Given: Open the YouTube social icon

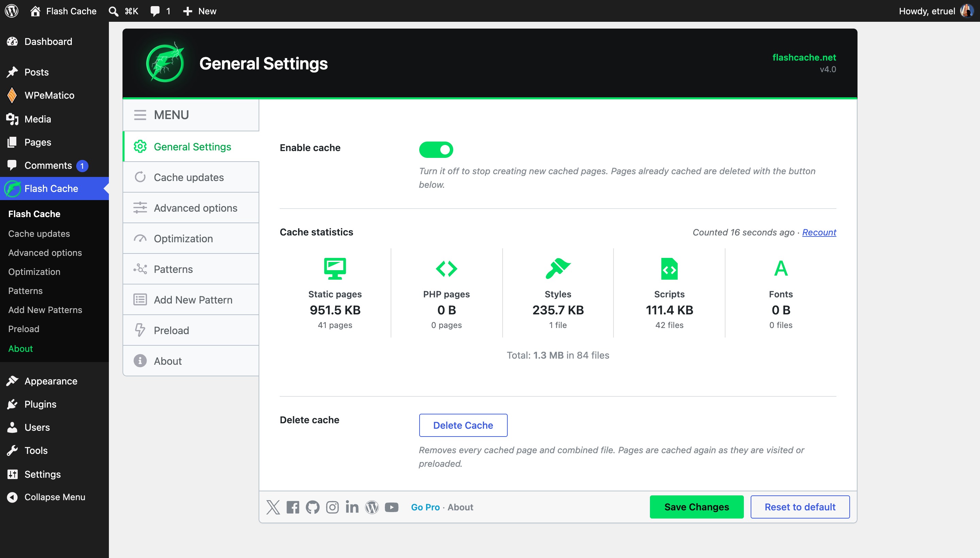Looking at the screenshot, I should pos(391,507).
